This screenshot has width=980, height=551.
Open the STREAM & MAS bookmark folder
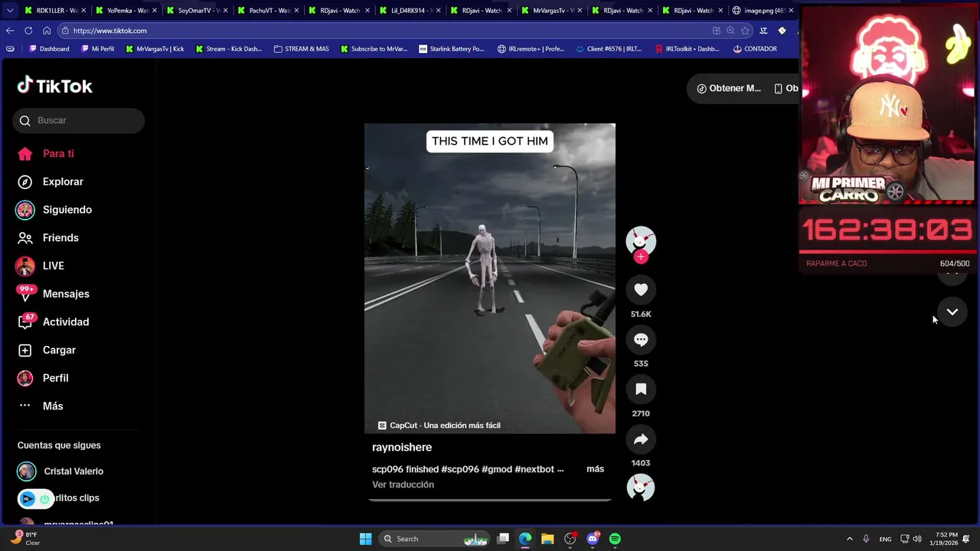[301, 49]
